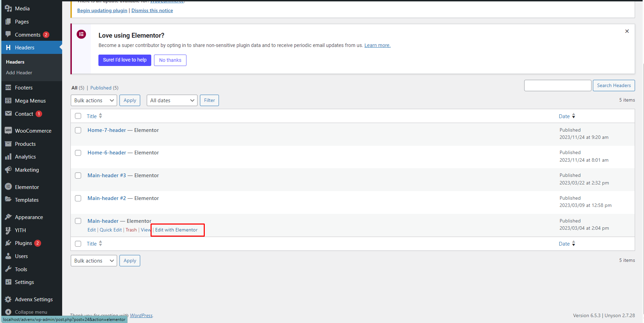
Task: Click the Mega Menus sidebar icon
Action: click(x=8, y=101)
